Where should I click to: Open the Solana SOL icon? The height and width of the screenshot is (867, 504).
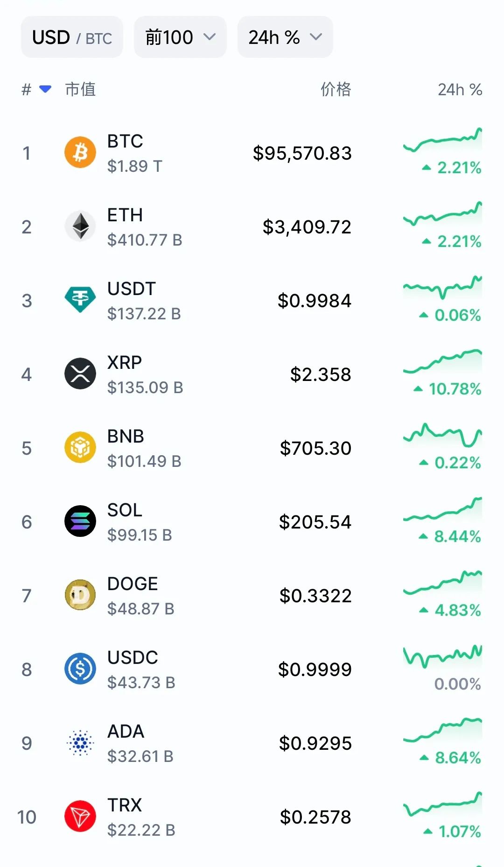coord(80,521)
